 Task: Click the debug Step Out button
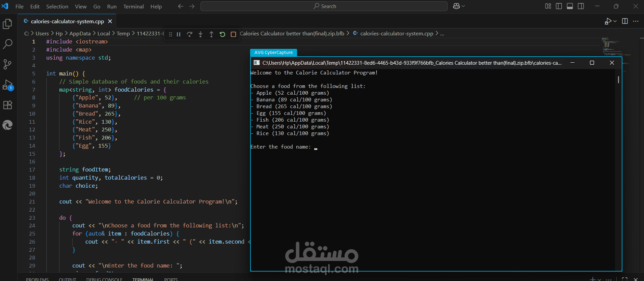point(211,34)
